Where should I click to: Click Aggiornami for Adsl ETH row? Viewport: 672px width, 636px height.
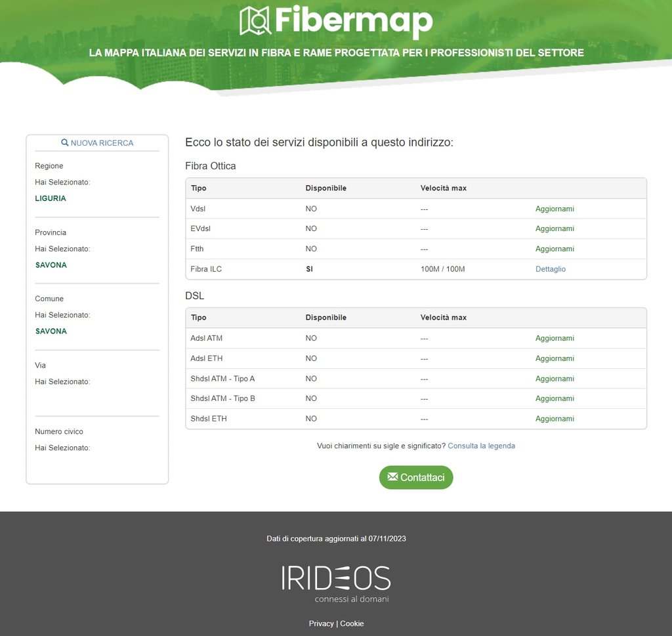(x=555, y=358)
